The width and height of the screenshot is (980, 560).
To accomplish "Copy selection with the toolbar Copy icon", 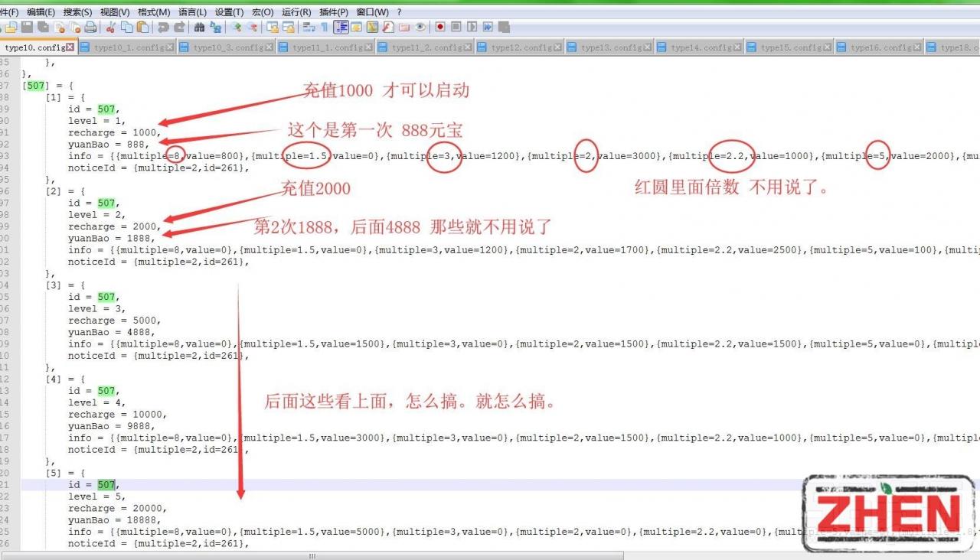I will pos(127,27).
